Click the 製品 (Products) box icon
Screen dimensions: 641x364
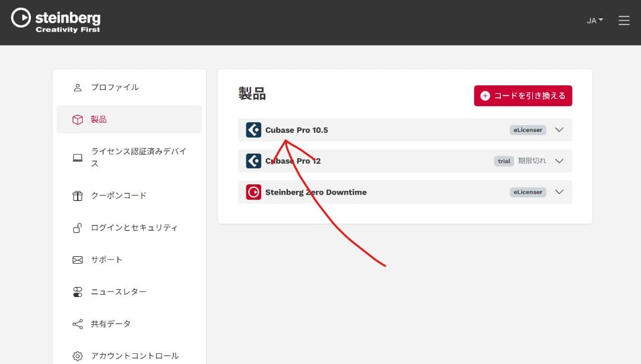[77, 119]
